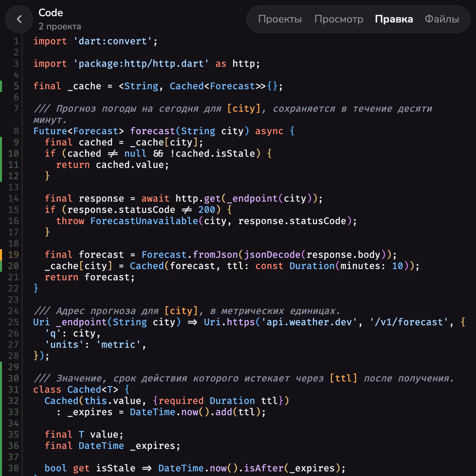Image resolution: width=476 pixels, height=476 pixels.
Task: Select the Правка tab
Action: tap(394, 19)
